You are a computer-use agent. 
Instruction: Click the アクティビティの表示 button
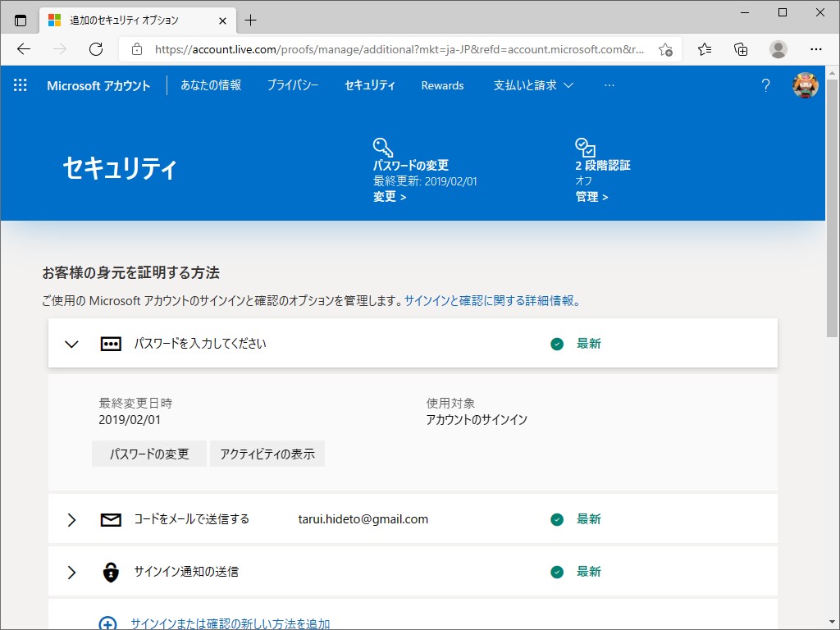[x=267, y=453]
